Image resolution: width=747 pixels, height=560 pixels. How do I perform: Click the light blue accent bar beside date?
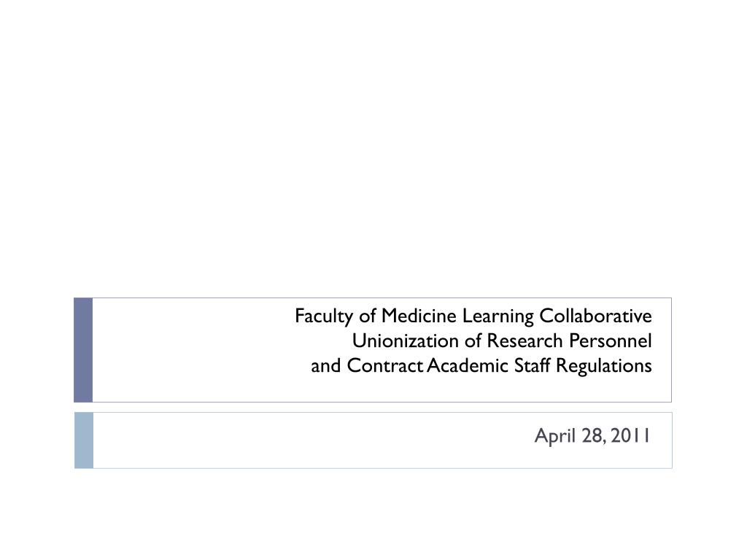click(x=84, y=440)
